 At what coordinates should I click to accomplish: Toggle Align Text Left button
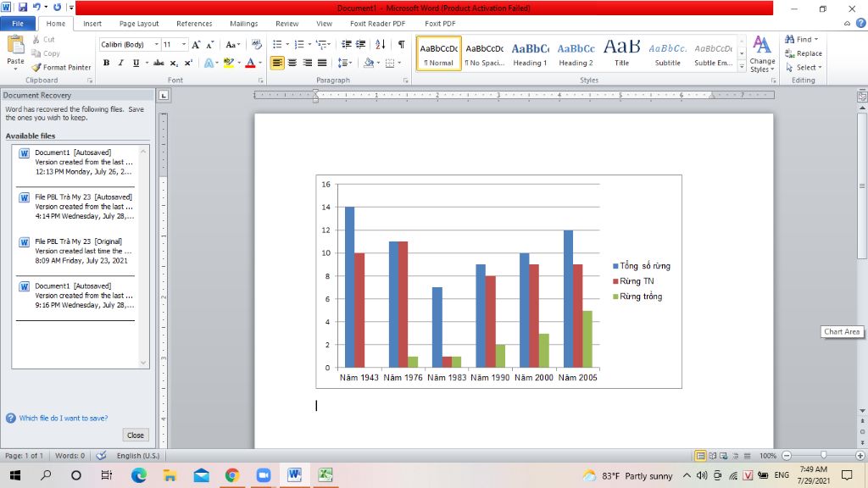click(x=277, y=63)
